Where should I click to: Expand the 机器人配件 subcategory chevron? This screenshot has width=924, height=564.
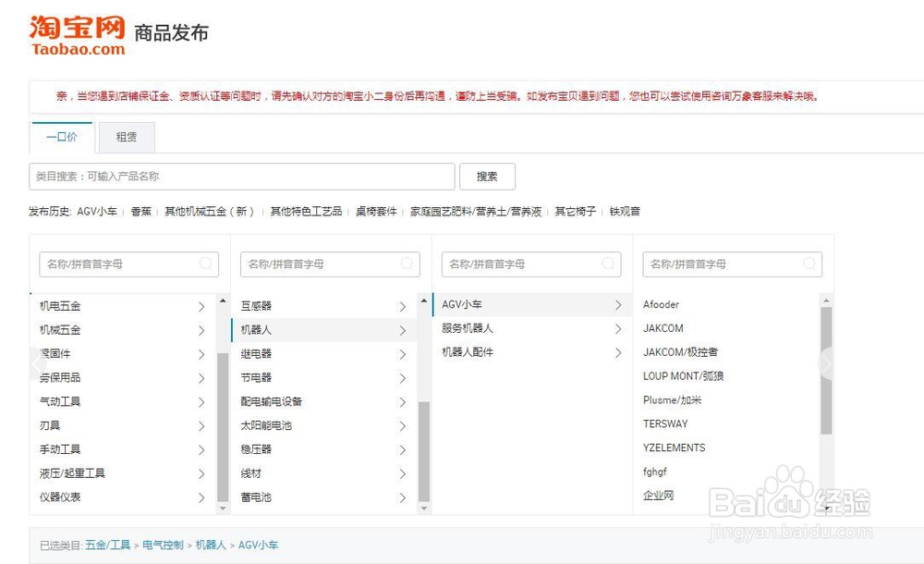[619, 351]
